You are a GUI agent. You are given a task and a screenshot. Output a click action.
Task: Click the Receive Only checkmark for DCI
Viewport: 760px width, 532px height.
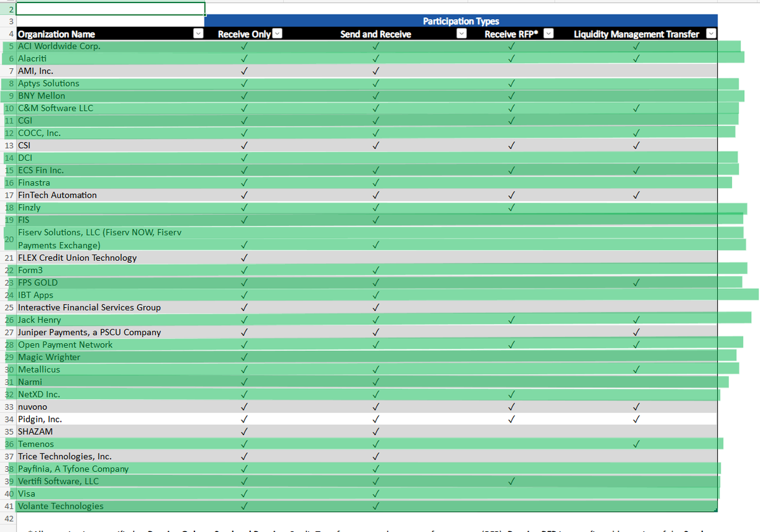[244, 158]
